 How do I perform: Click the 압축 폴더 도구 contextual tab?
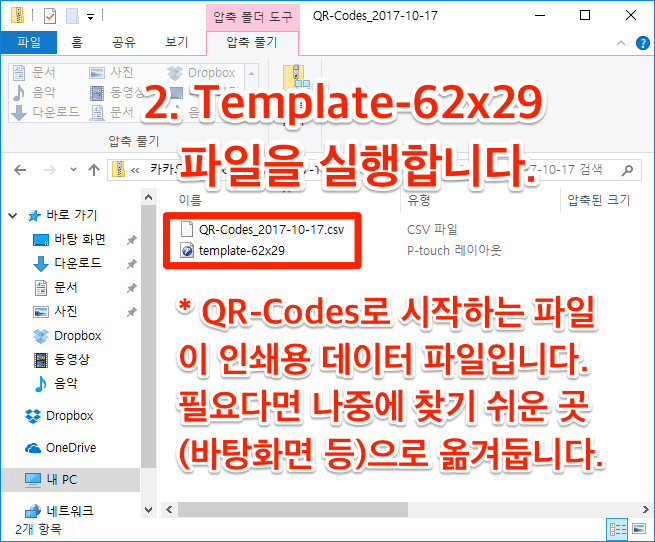point(253,17)
